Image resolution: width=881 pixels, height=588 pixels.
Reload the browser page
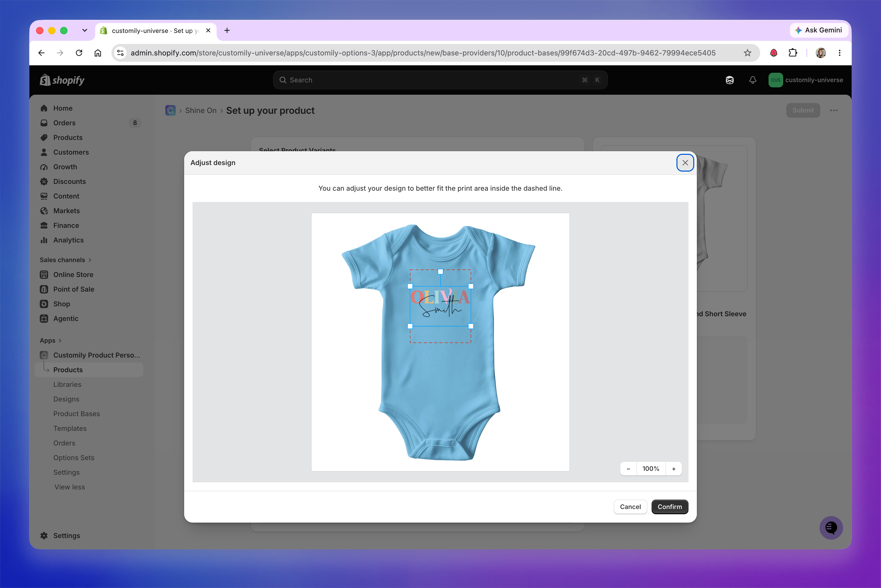(x=79, y=53)
